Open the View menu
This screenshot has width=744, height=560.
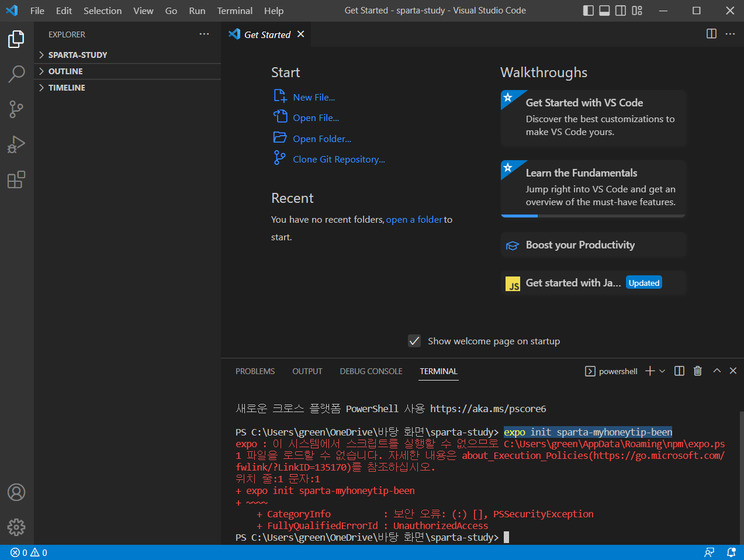coord(143,11)
